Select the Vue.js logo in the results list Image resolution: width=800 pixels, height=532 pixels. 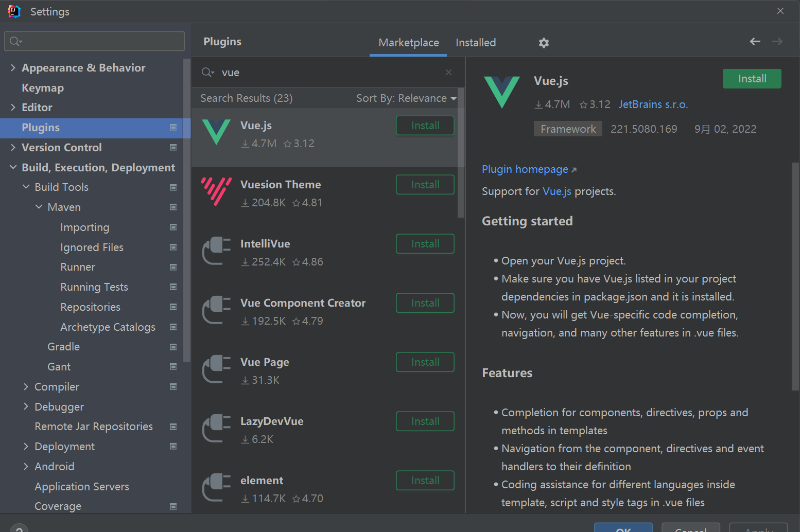coord(216,132)
